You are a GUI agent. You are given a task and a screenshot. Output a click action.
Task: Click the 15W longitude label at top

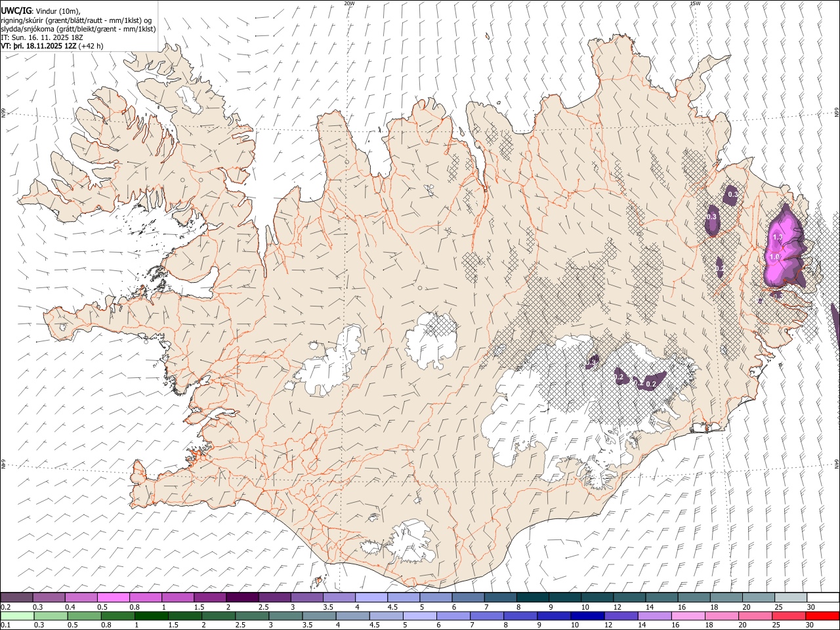695,3
